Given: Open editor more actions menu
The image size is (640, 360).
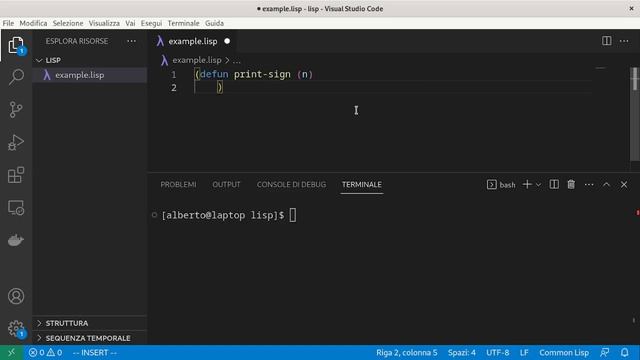Looking at the screenshot, I should click(x=624, y=41).
